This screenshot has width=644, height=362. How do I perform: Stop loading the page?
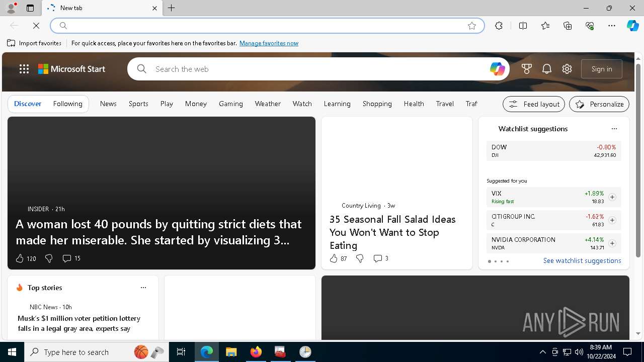point(36,25)
